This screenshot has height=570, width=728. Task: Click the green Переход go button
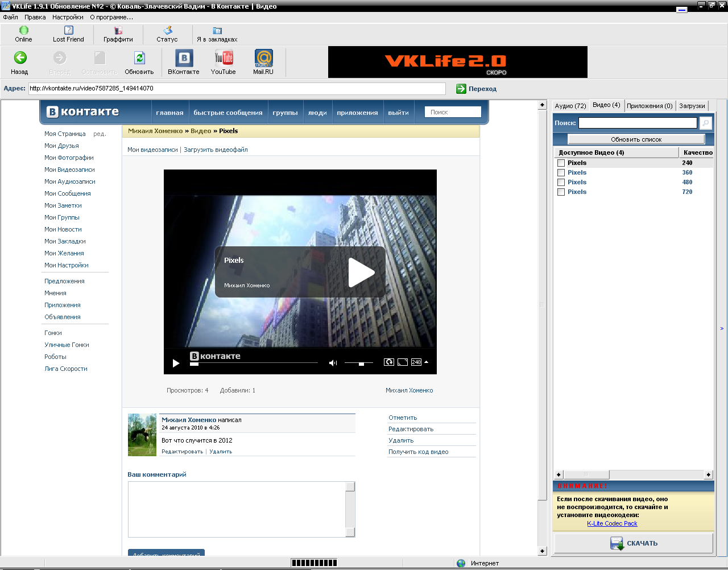[x=461, y=89]
